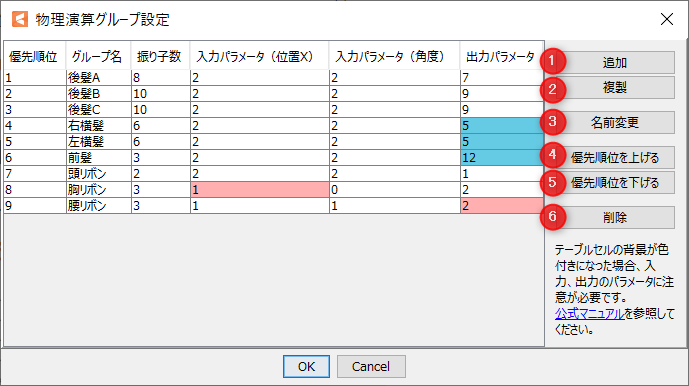Select the 後髪A group row
This screenshot has height=386, width=689.
pyautogui.click(x=273, y=78)
